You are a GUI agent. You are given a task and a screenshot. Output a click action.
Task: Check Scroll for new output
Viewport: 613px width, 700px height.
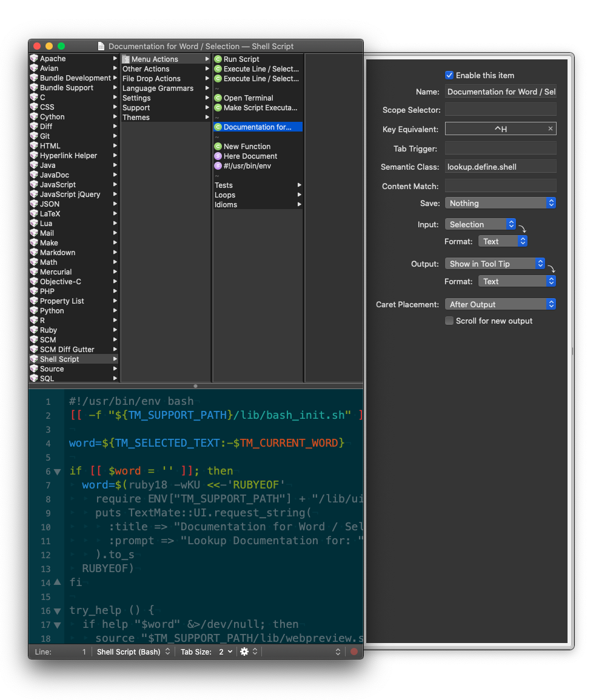tap(449, 321)
